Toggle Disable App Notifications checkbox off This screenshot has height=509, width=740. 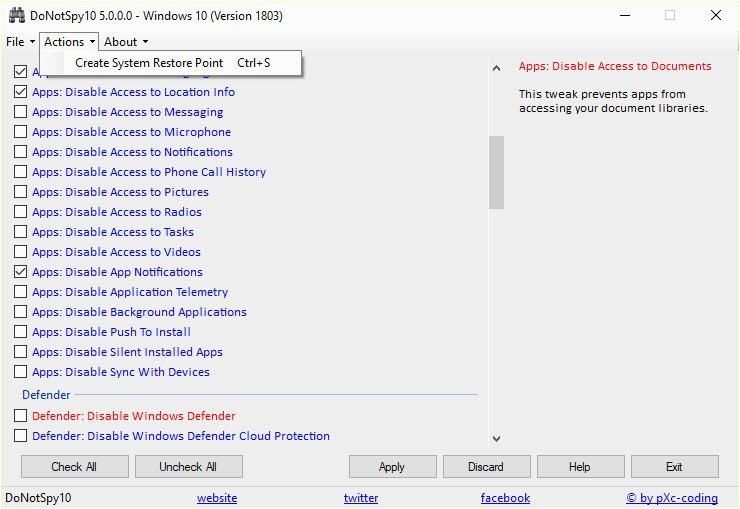pos(20,272)
